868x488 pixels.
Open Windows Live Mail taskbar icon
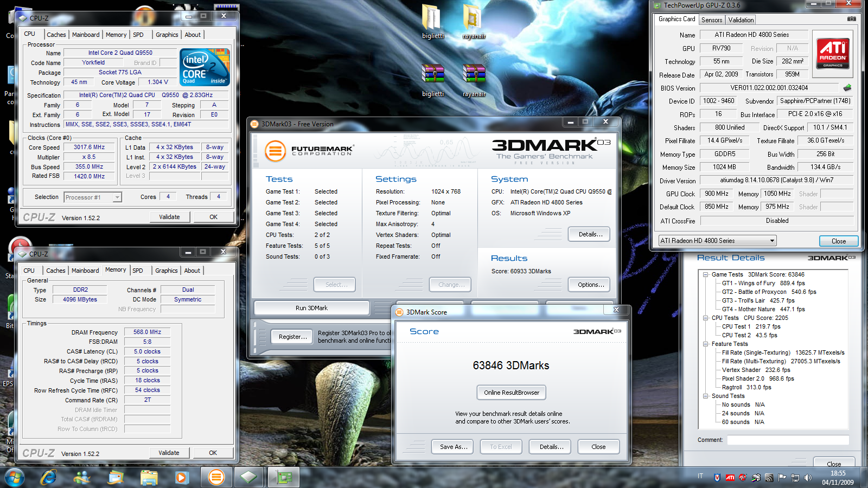[x=116, y=477]
